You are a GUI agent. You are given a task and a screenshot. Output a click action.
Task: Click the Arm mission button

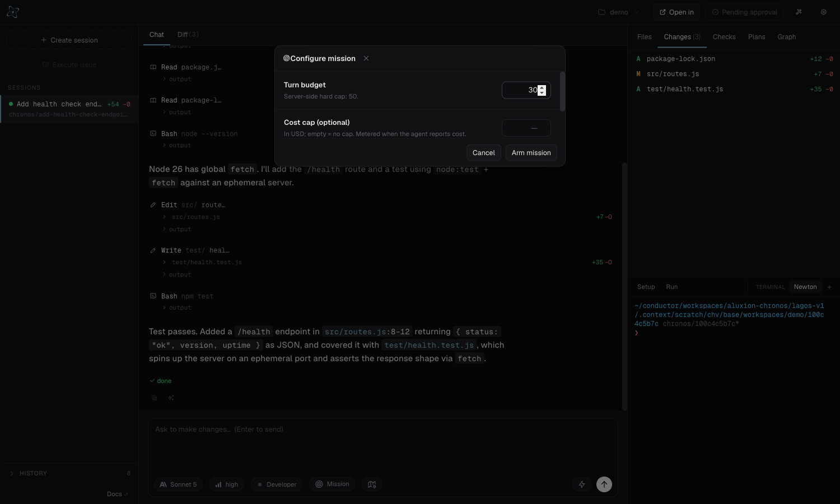[x=531, y=153]
